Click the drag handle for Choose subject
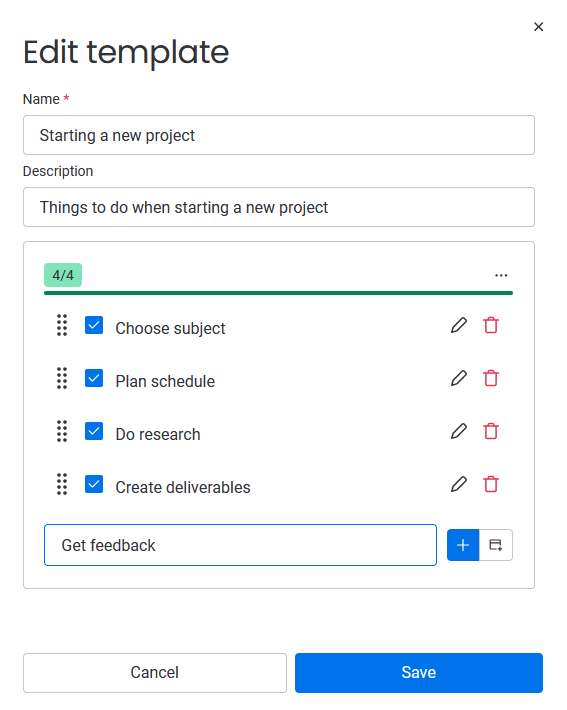This screenshot has height=710, width=567. (x=62, y=326)
